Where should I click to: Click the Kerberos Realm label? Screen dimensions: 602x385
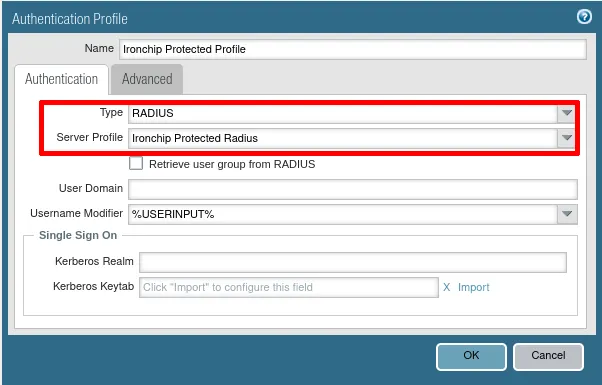pos(94,261)
